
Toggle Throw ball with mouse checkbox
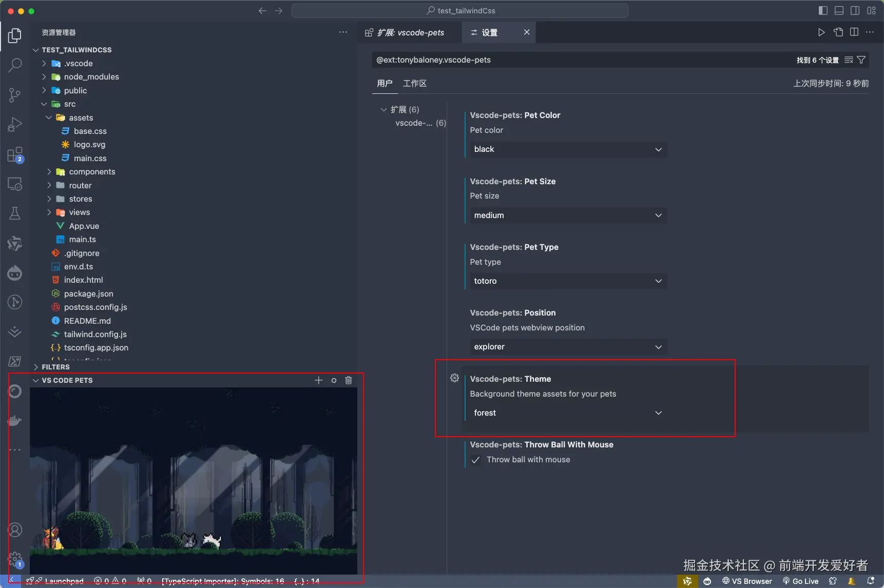coord(475,460)
